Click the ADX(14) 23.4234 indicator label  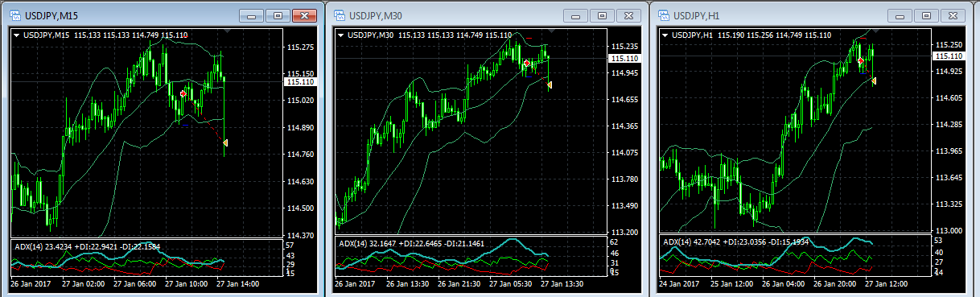point(44,246)
